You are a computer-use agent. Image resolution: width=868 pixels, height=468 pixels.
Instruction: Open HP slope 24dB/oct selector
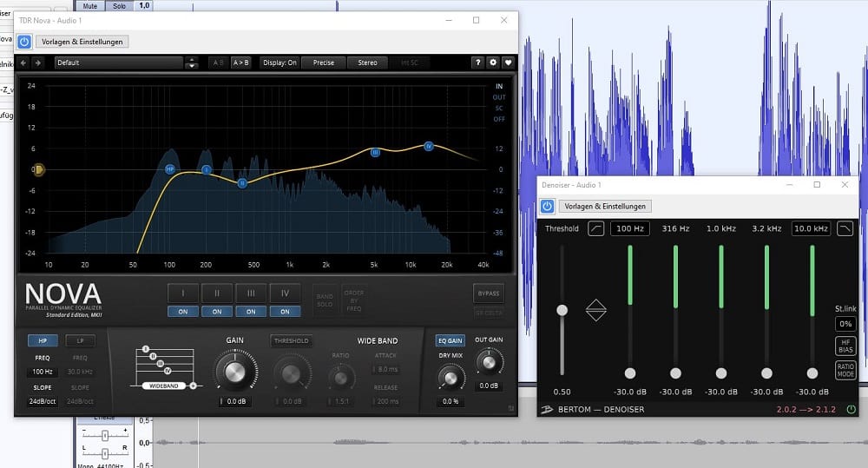coord(42,401)
